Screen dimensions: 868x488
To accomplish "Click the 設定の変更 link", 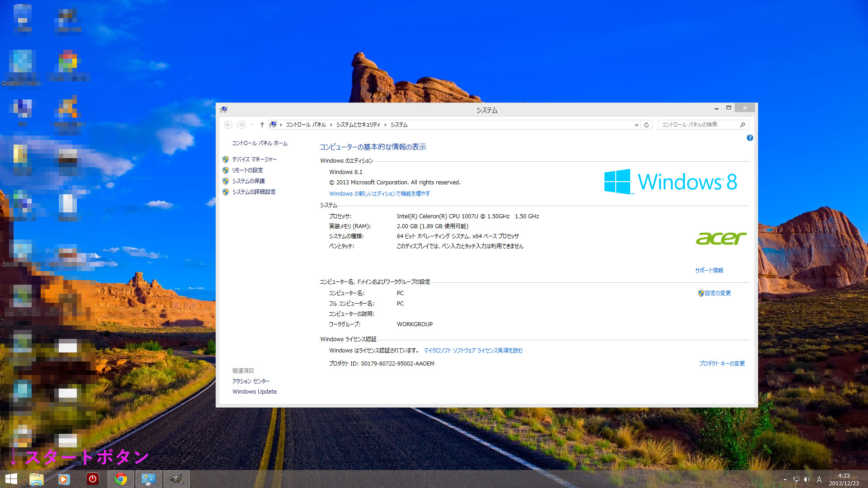I will tap(717, 293).
